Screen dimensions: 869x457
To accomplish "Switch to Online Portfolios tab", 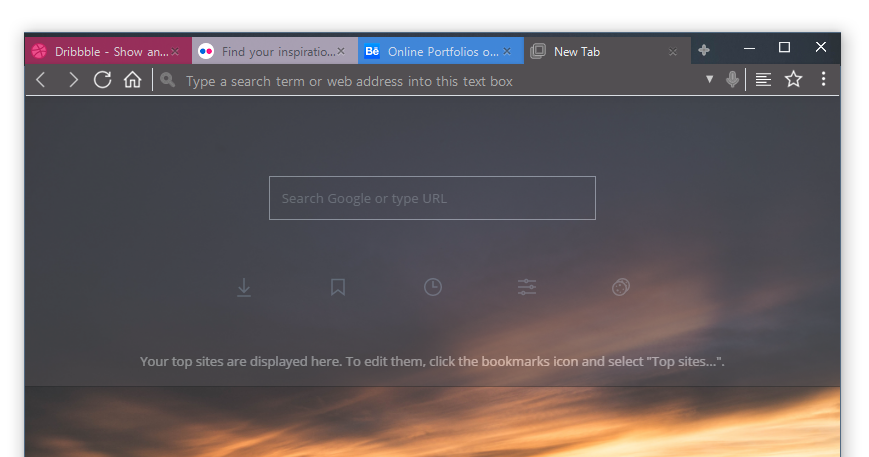I will (x=441, y=51).
